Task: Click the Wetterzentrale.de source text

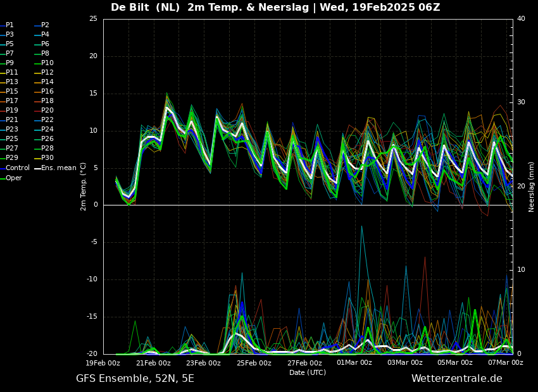Action: pyautogui.click(x=457, y=378)
